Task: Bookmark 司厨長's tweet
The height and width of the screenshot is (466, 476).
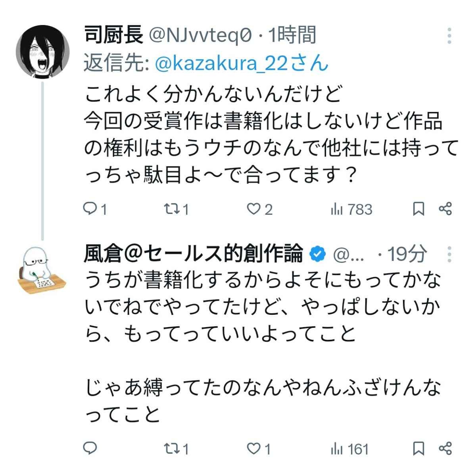Action: pyautogui.click(x=418, y=209)
